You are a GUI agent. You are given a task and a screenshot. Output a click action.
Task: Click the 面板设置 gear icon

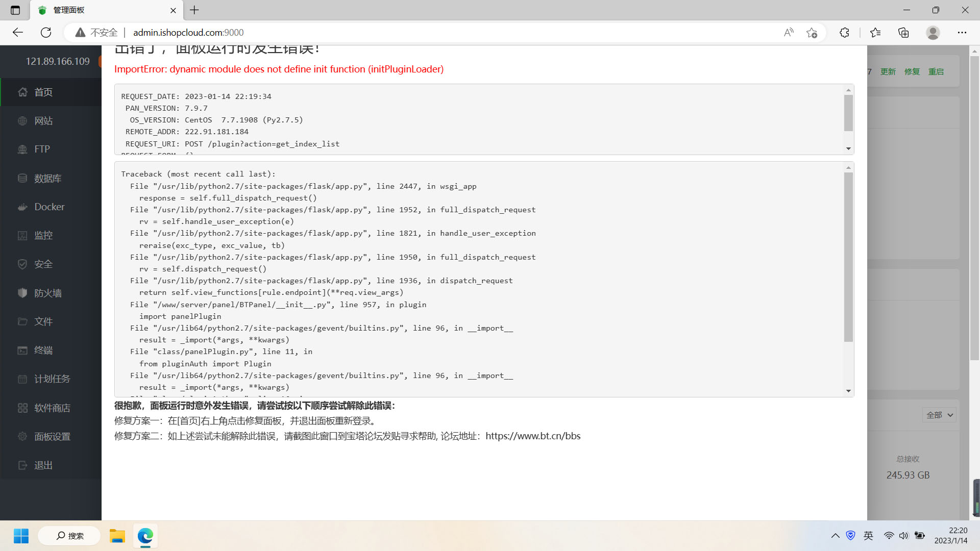pyautogui.click(x=22, y=436)
